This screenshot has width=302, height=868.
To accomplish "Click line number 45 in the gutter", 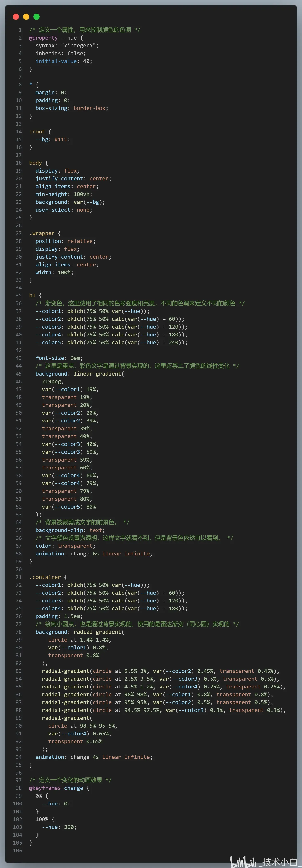I will pyautogui.click(x=19, y=374).
